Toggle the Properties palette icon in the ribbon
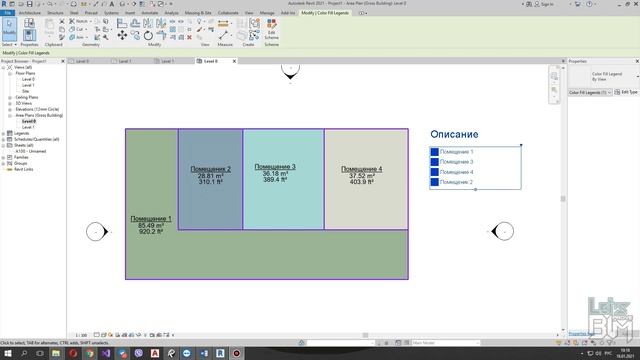 pos(29,35)
